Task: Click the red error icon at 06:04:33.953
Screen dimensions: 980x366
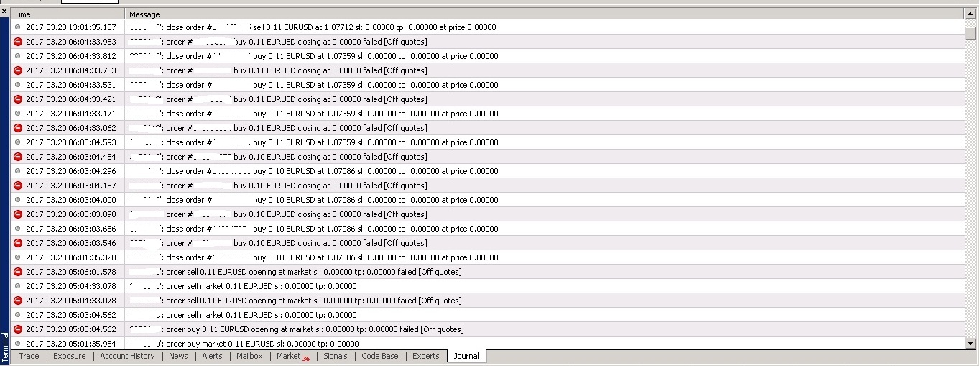Action: tap(18, 42)
